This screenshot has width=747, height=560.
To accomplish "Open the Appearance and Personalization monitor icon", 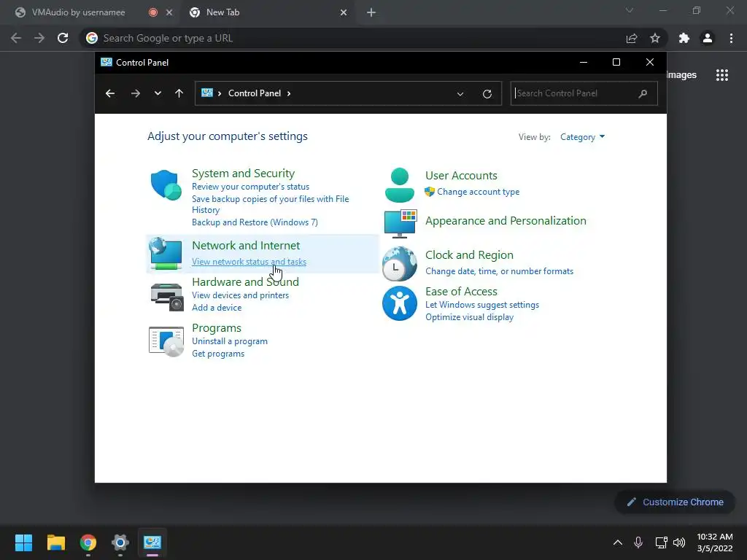I will tap(400, 223).
